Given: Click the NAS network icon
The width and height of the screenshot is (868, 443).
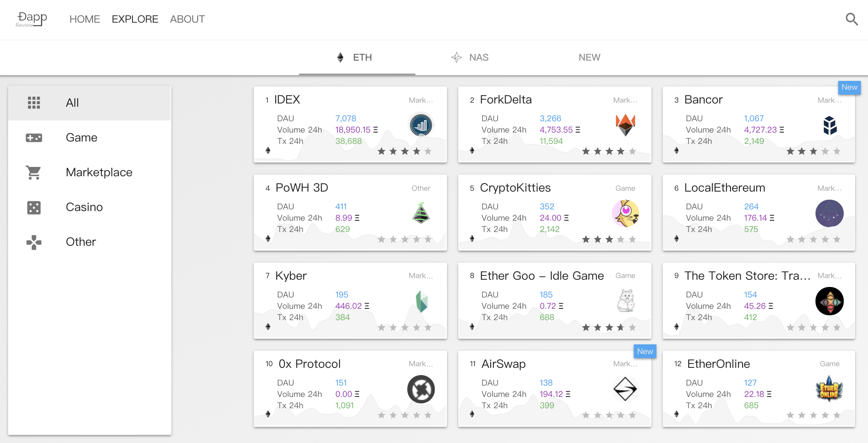Looking at the screenshot, I should 457,57.
